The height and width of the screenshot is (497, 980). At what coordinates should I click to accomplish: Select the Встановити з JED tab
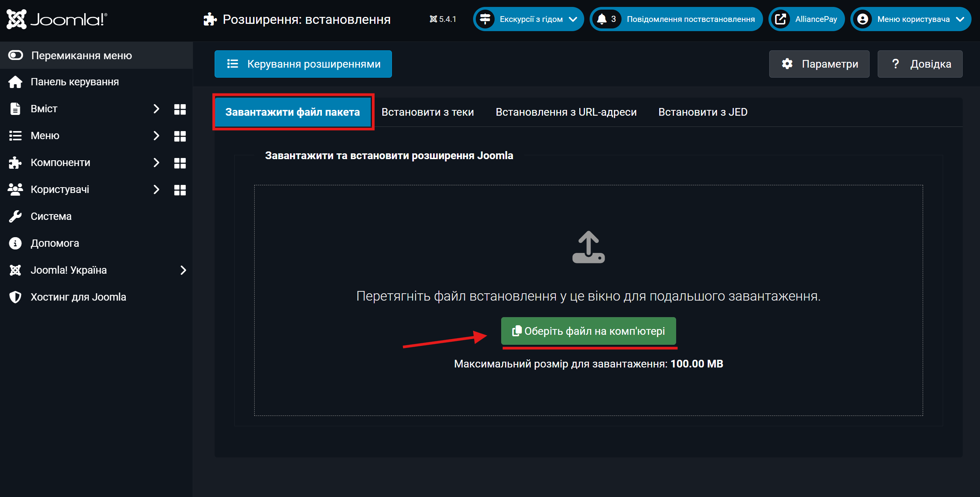coord(703,112)
